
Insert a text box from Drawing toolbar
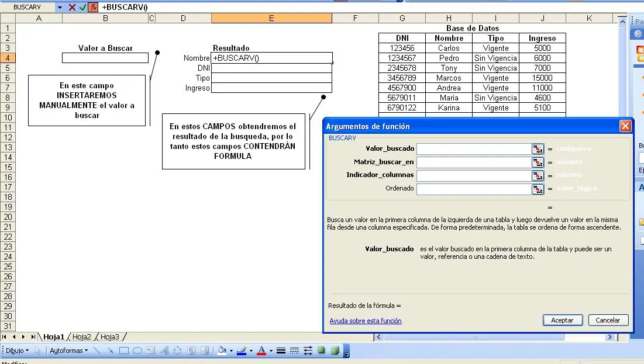pyautogui.click(x=151, y=351)
